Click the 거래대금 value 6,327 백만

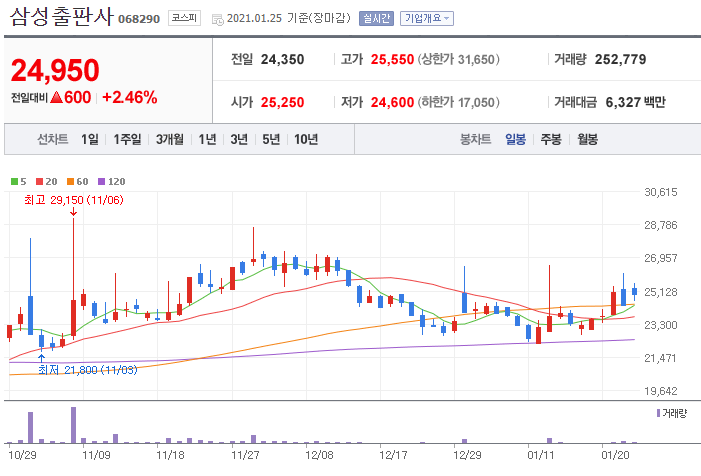(635, 102)
